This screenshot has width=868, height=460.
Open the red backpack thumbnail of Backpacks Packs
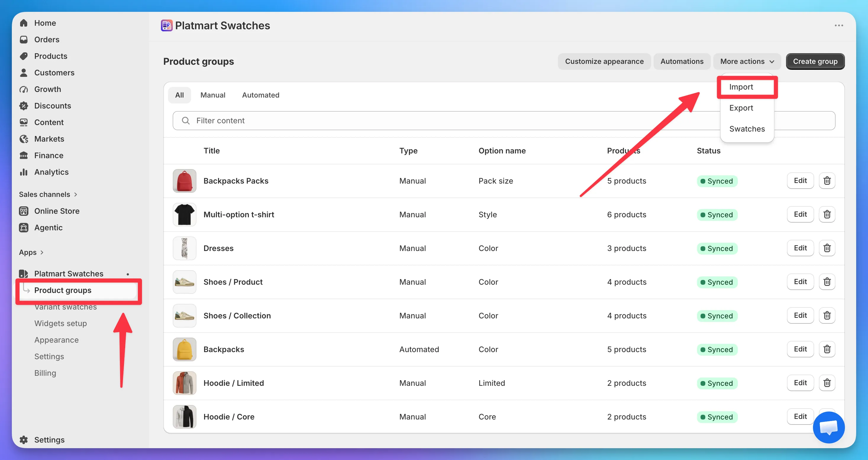point(184,181)
